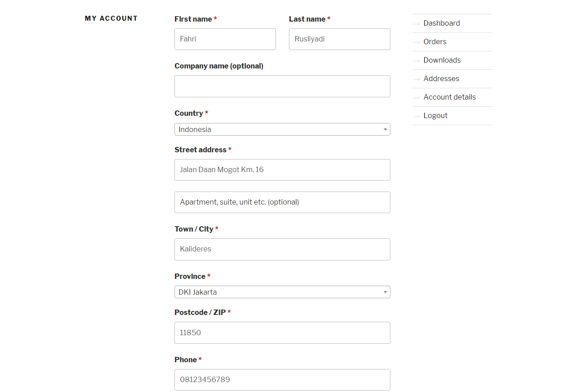
Task: Click the arrow icon beside Logout
Action: [x=417, y=116]
